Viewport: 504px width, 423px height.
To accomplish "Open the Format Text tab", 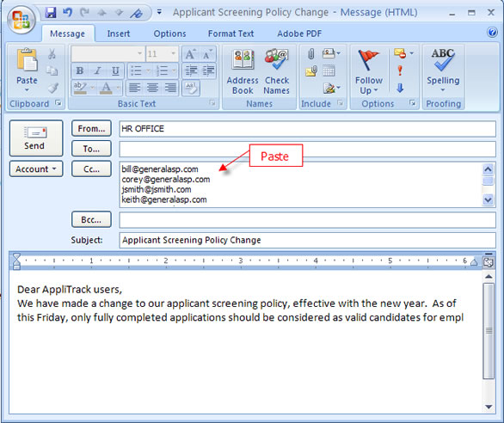I will tap(230, 34).
